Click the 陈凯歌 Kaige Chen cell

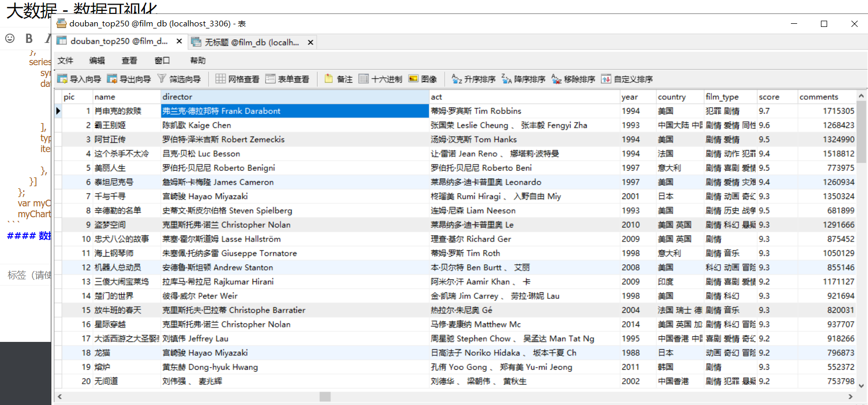[x=295, y=125]
